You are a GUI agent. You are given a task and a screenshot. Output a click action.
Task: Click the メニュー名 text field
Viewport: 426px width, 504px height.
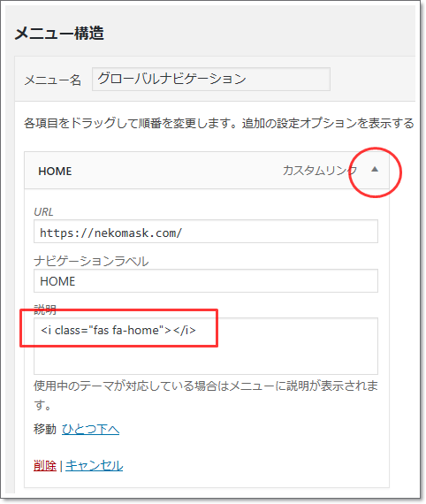coord(211,79)
